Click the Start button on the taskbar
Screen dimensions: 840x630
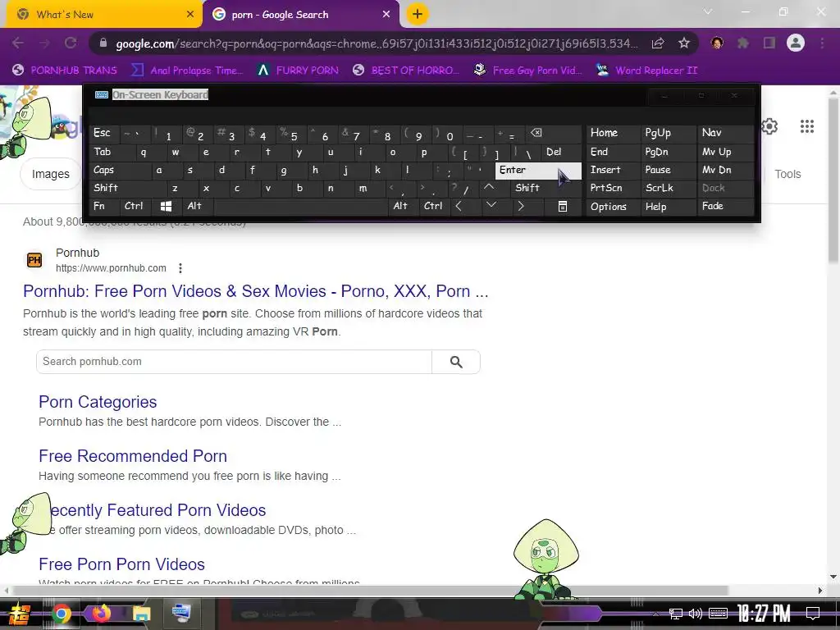pyautogui.click(x=20, y=614)
